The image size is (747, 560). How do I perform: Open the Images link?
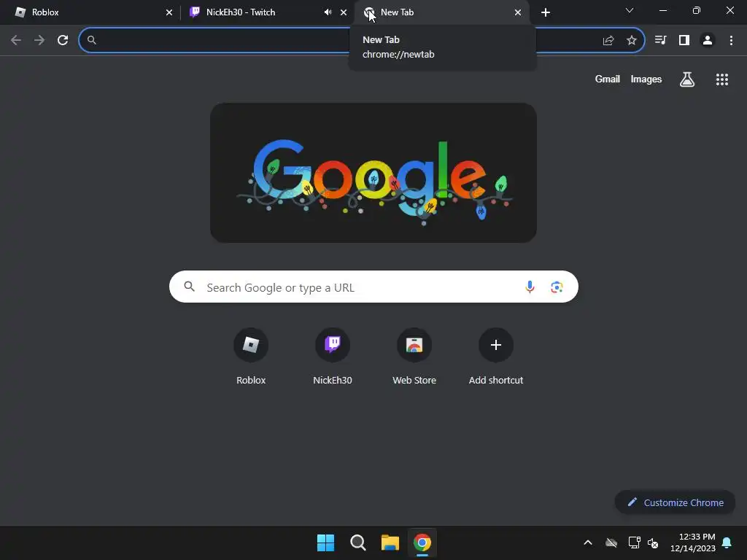pyautogui.click(x=646, y=79)
